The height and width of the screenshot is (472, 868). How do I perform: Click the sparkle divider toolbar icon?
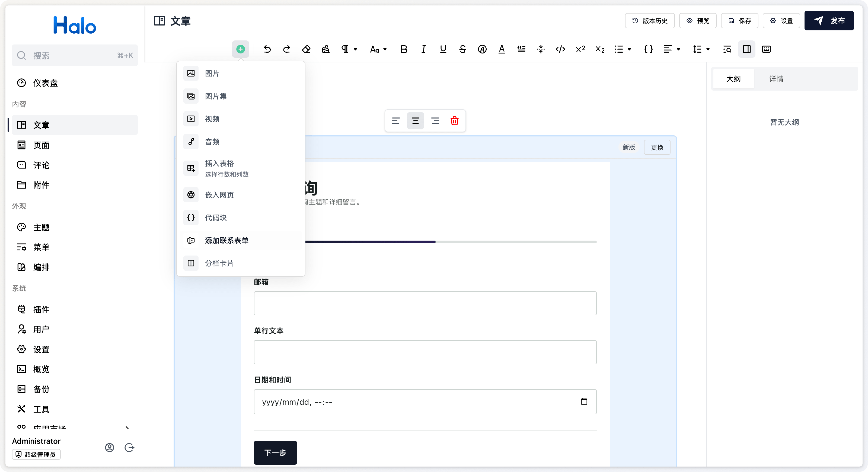[x=541, y=49]
